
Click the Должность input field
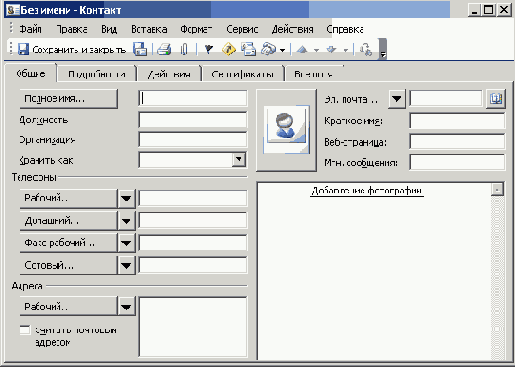[x=193, y=120]
